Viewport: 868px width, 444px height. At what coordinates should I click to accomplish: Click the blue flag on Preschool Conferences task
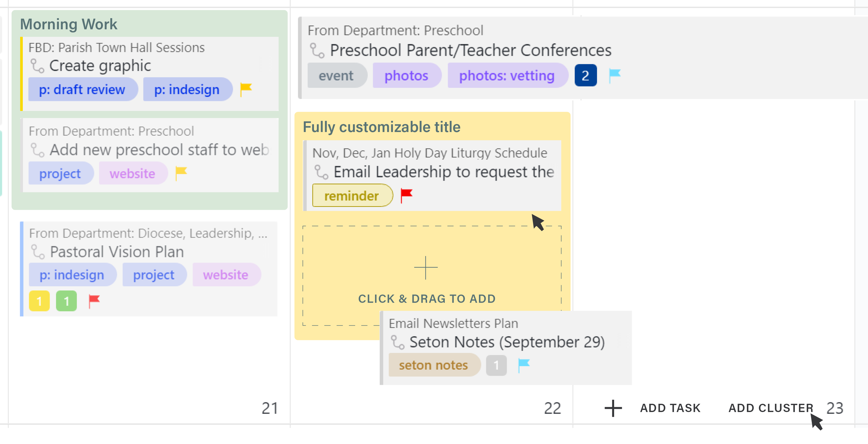[615, 76]
